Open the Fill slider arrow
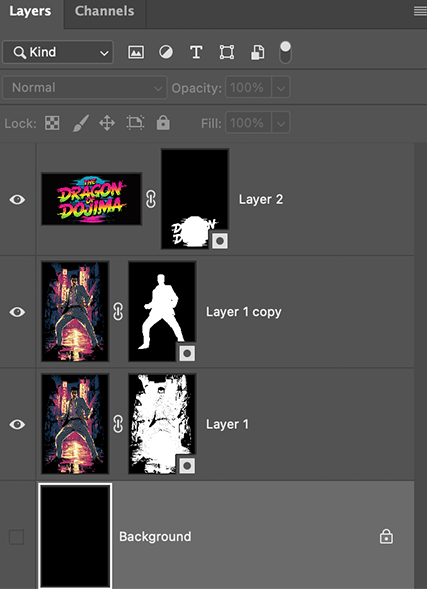Screen dimensions: 427x589 coord(281,123)
